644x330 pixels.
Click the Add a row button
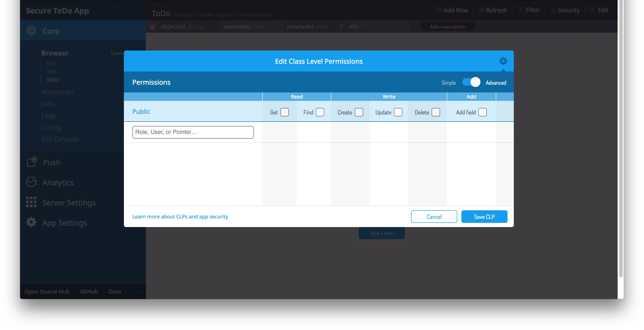point(382,233)
